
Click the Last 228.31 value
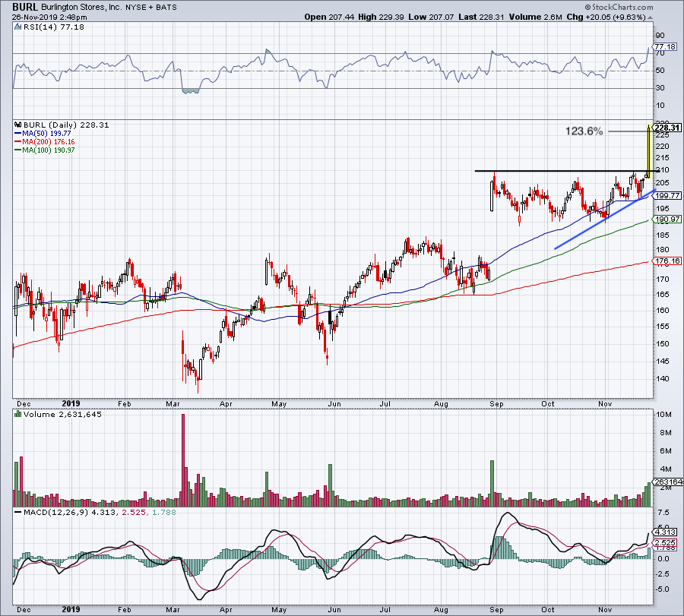pyautogui.click(x=481, y=17)
